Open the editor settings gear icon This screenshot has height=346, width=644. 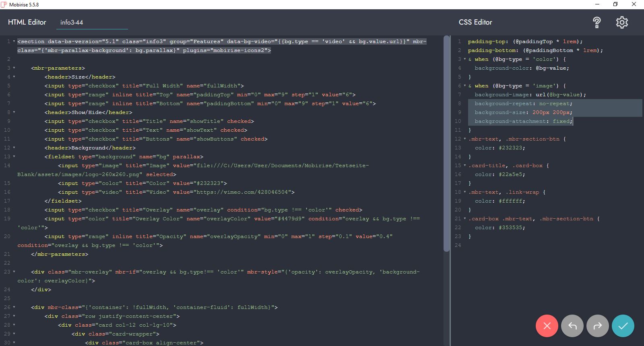pos(622,23)
